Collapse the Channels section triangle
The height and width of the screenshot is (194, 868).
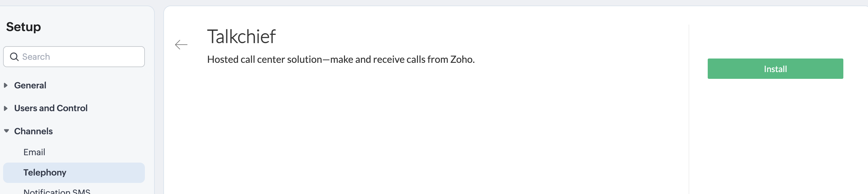(x=6, y=131)
